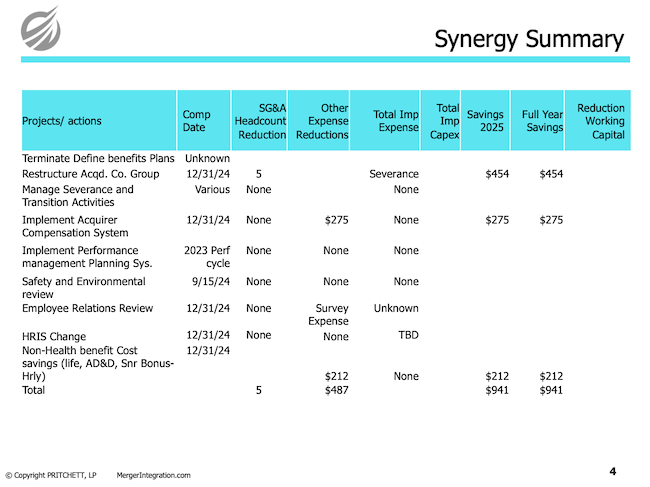The height and width of the screenshot is (487, 650).
Task: Click the 'TBD' expense cell
Action: 408,335
